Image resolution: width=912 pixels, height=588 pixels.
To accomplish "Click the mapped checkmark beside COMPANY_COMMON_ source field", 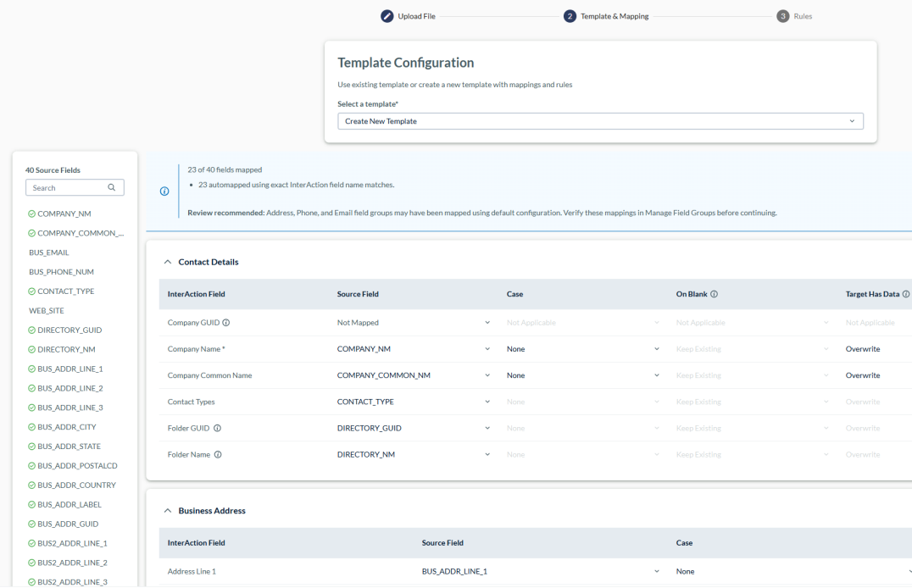I will [x=31, y=233].
